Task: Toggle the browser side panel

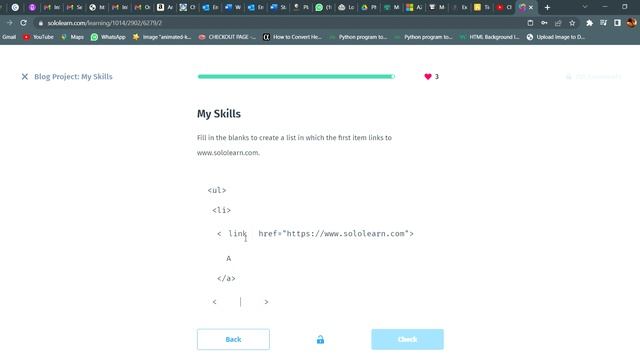Action: 617,23
